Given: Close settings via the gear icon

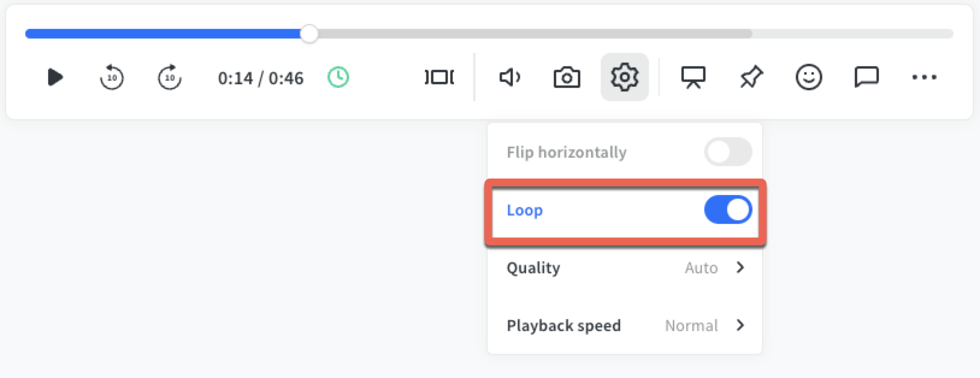Looking at the screenshot, I should (624, 77).
